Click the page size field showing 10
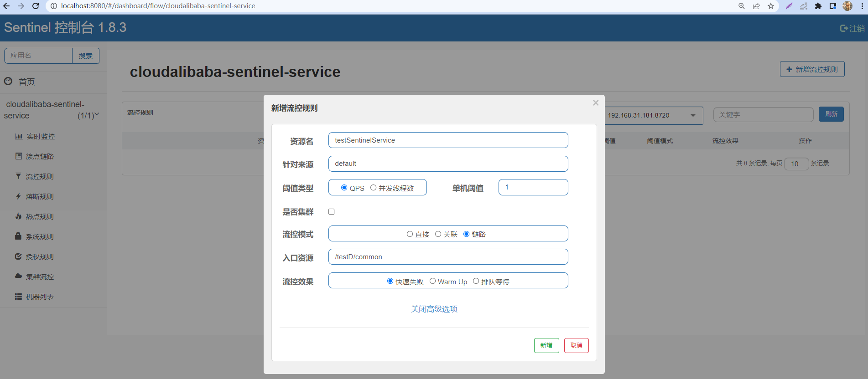Screen dimensions: 868x379 tap(796, 164)
